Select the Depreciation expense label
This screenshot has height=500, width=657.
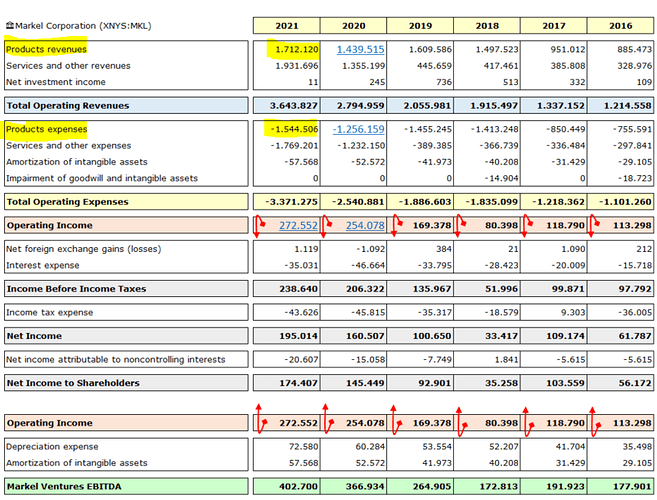pos(52,447)
